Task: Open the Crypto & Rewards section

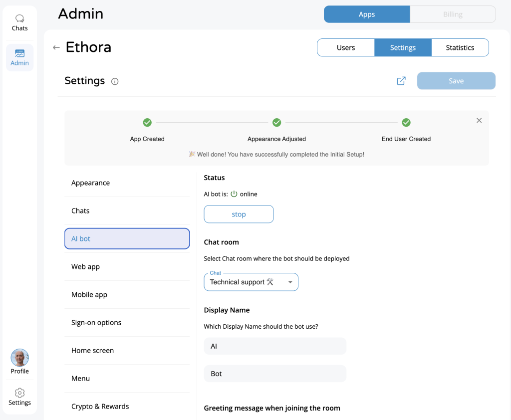Action: [x=127, y=407]
